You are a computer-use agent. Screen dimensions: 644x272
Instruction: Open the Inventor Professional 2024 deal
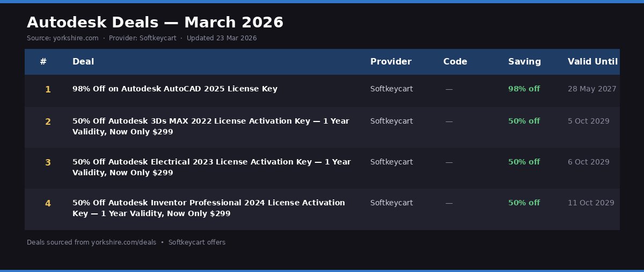(x=209, y=208)
